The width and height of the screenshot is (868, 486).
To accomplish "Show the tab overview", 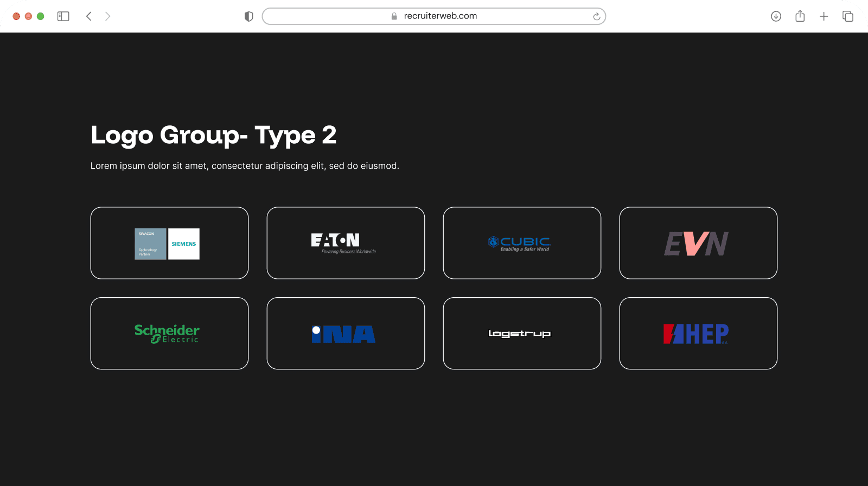I will (847, 16).
